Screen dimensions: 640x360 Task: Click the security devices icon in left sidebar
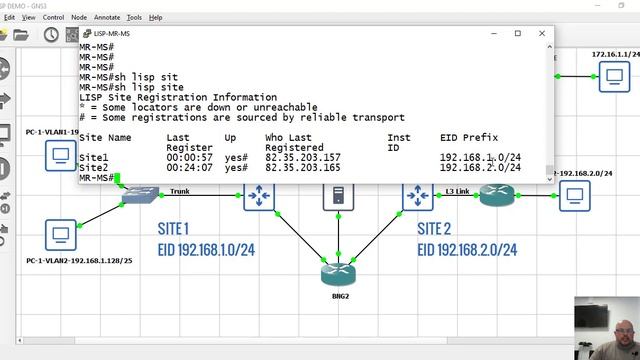pyautogui.click(x=4, y=169)
